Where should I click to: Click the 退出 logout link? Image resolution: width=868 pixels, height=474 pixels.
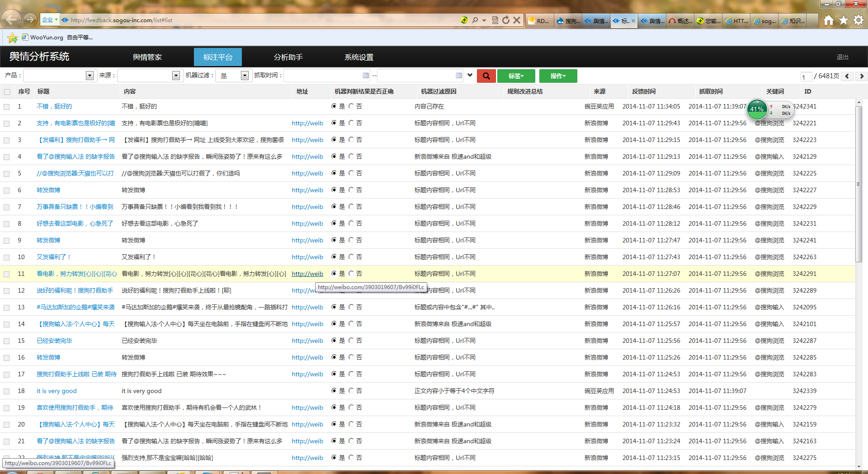(x=842, y=57)
